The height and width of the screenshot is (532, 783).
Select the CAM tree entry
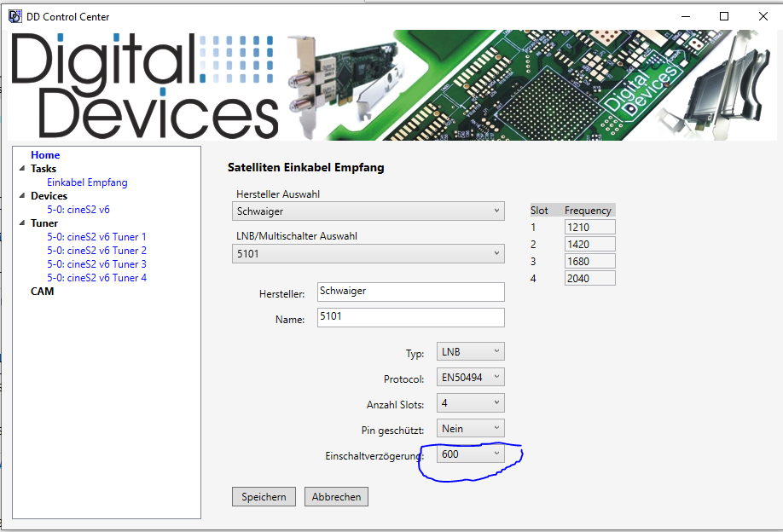42,292
